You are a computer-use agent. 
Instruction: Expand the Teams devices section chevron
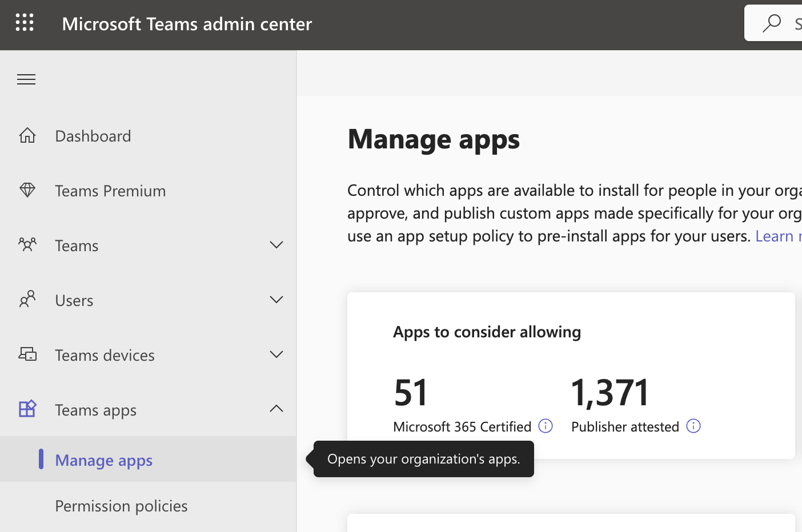[276, 354]
